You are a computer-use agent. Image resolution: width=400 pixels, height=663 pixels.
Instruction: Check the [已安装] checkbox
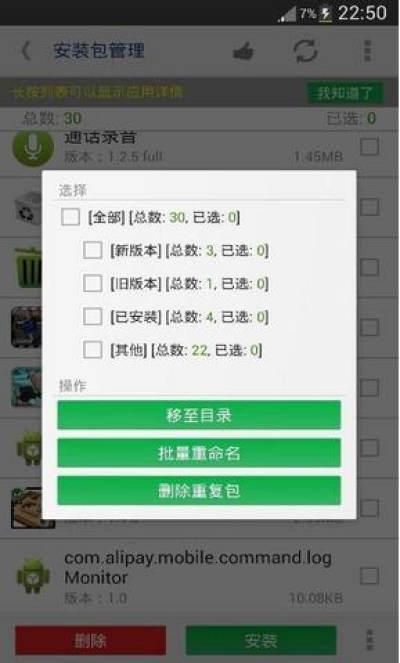[x=92, y=316]
